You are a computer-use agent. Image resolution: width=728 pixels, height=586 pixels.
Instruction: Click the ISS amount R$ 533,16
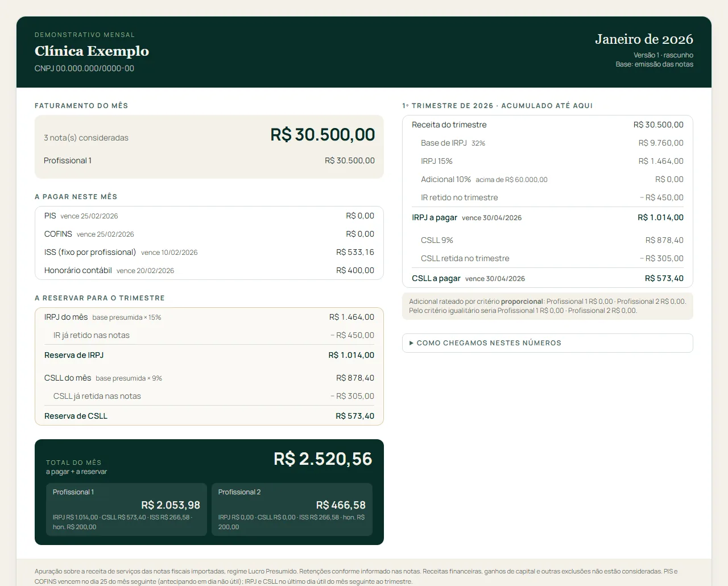[355, 252]
